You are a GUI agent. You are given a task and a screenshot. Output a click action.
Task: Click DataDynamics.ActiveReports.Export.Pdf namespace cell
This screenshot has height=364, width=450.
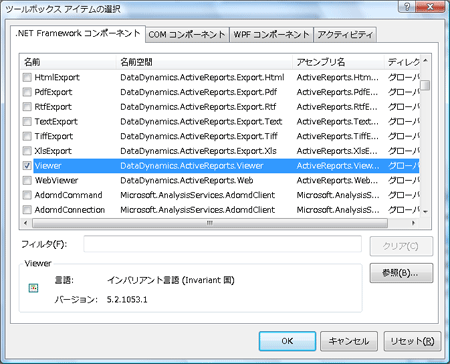coord(199,92)
